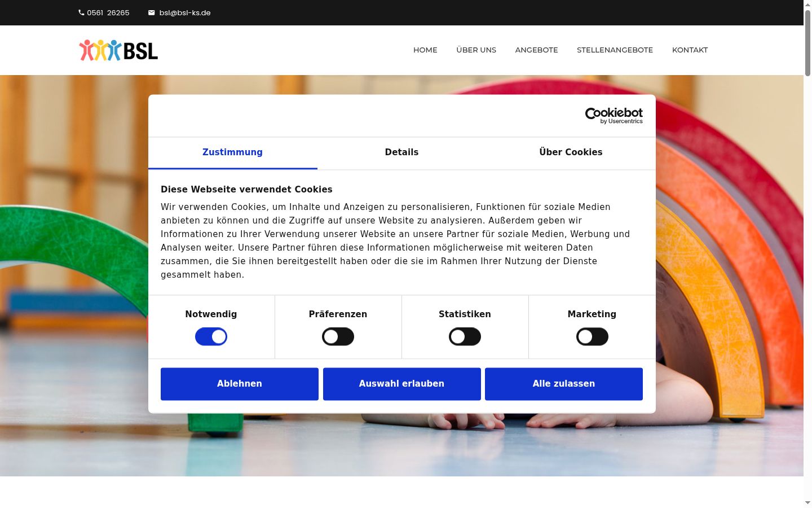Screen dimensions: 812x508
Task: Enable the Statistiken cookie switch
Action: pyautogui.click(x=465, y=337)
